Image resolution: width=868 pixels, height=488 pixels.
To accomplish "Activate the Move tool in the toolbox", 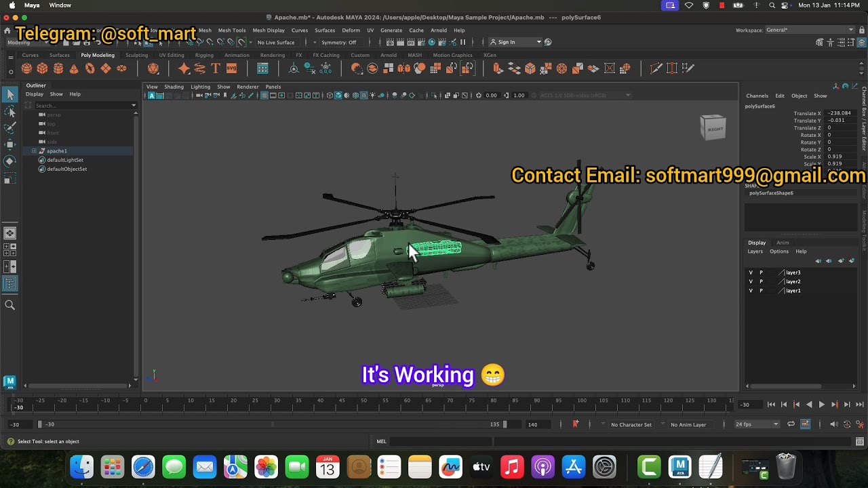I will click(9, 144).
